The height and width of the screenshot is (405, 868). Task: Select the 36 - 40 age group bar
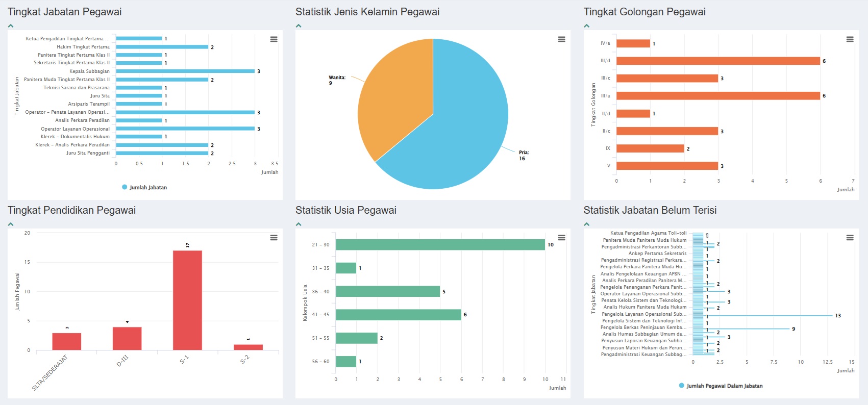388,291
